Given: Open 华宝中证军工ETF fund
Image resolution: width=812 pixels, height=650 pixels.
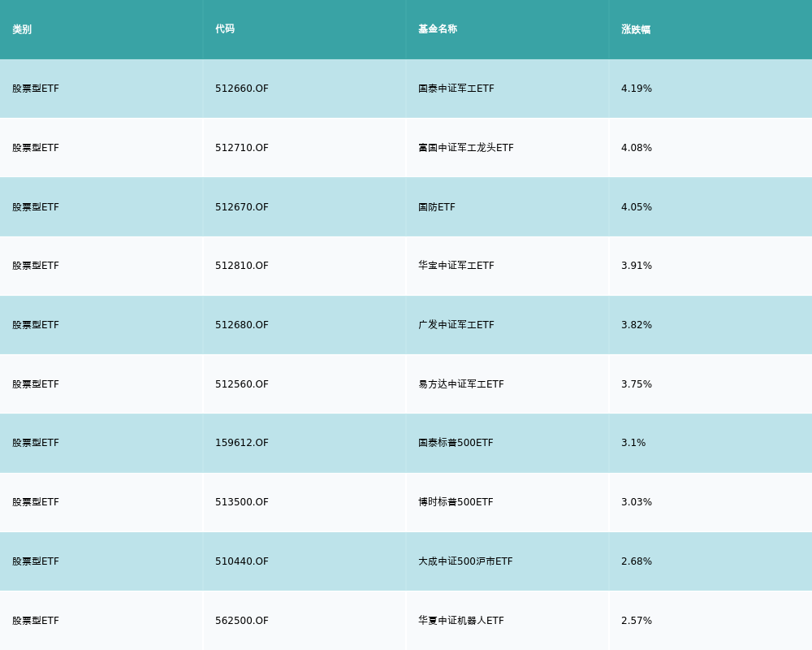Looking at the screenshot, I should (x=456, y=266).
